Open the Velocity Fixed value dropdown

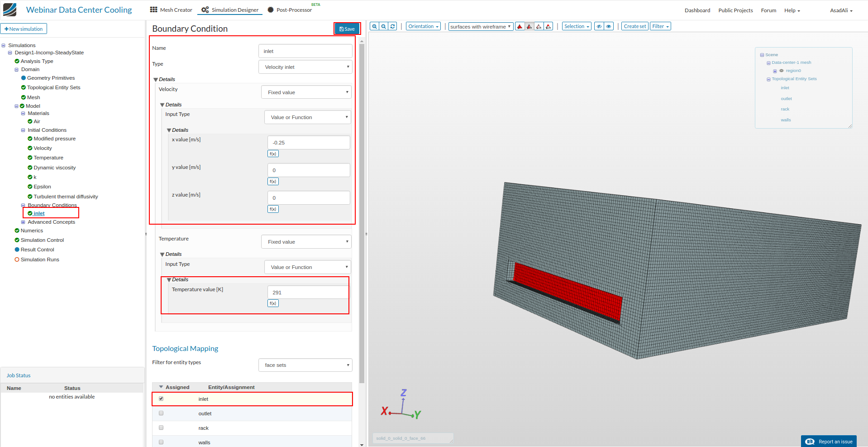click(x=306, y=92)
